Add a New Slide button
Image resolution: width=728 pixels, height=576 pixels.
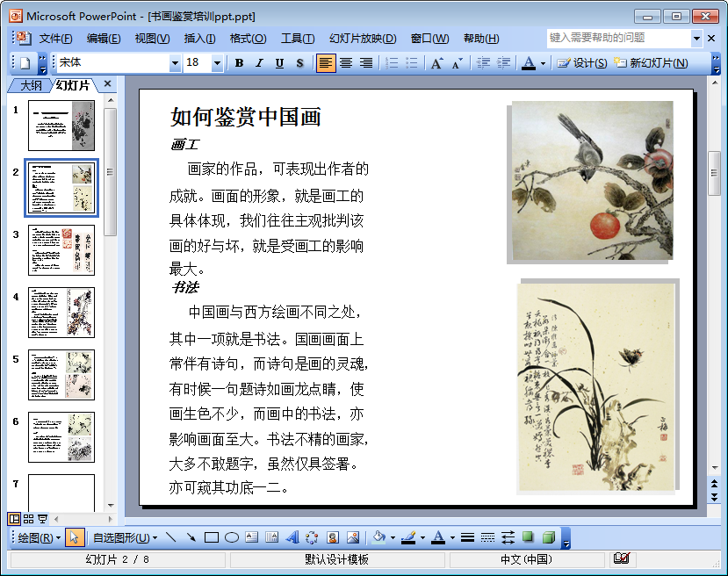coord(651,62)
